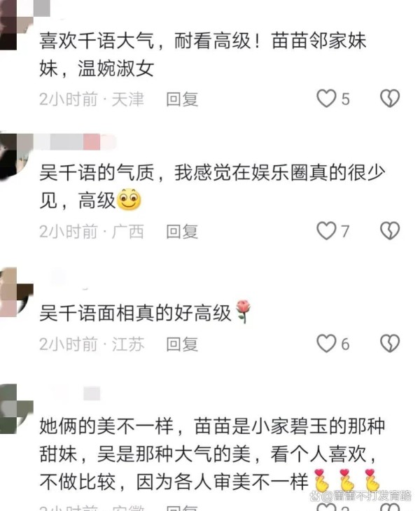Tap 回复 under the Guangxi comment
The image size is (420, 511).
[182, 232]
